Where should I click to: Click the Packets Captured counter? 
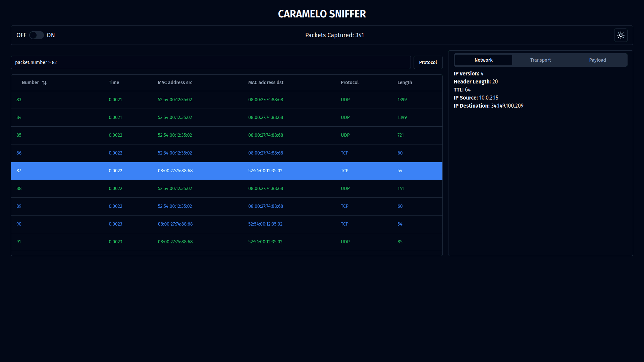pyautogui.click(x=334, y=35)
